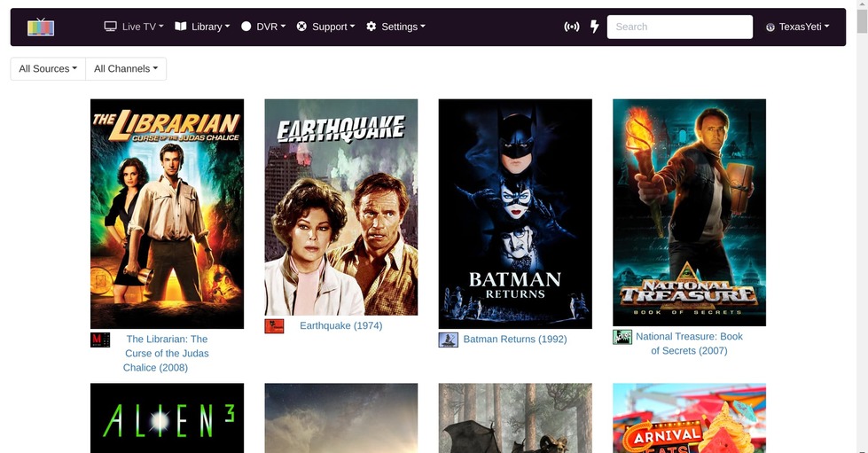The width and height of the screenshot is (868, 453).
Task: Click the broadcast signal icon
Action: point(571,27)
